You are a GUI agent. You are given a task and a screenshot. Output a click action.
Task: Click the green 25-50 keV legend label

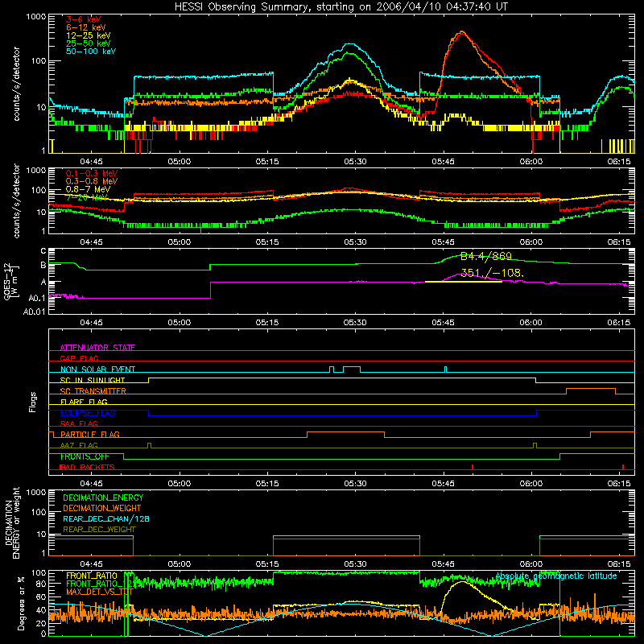[89, 43]
